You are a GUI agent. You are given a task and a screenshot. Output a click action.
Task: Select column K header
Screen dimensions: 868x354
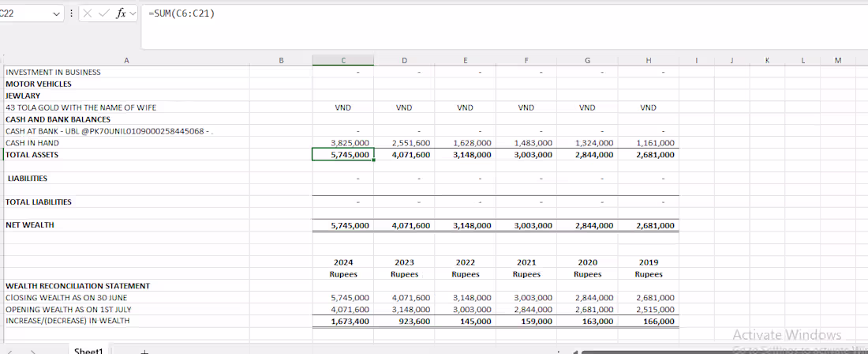coord(767,60)
